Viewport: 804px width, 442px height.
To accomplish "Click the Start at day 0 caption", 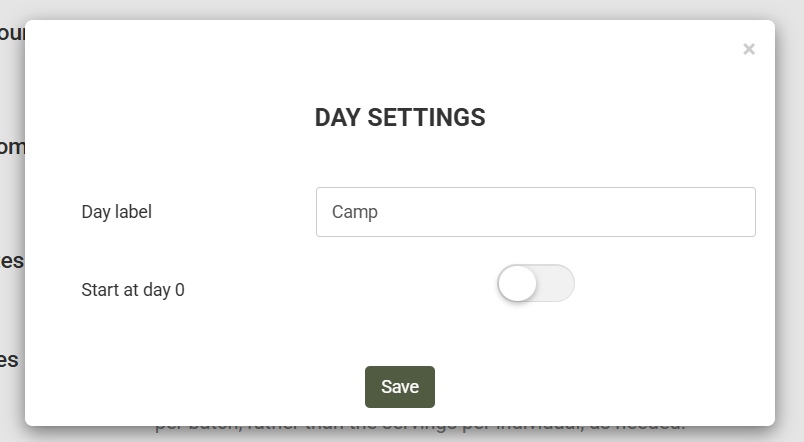I will click(133, 290).
